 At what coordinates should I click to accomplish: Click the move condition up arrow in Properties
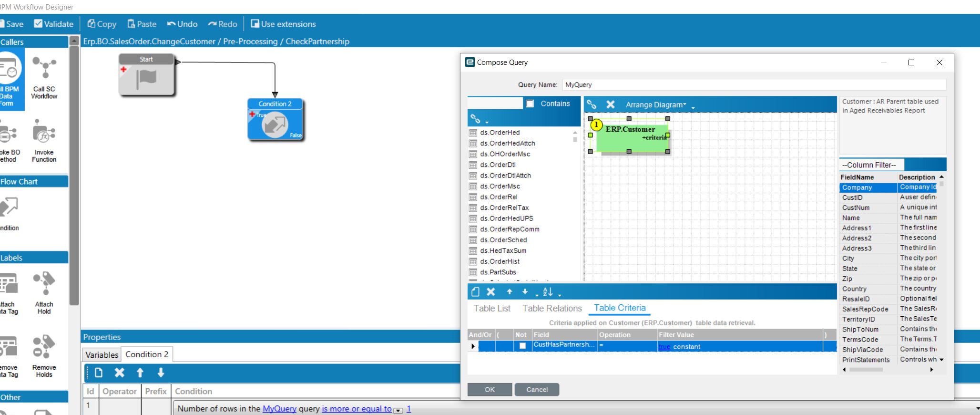[x=140, y=373]
